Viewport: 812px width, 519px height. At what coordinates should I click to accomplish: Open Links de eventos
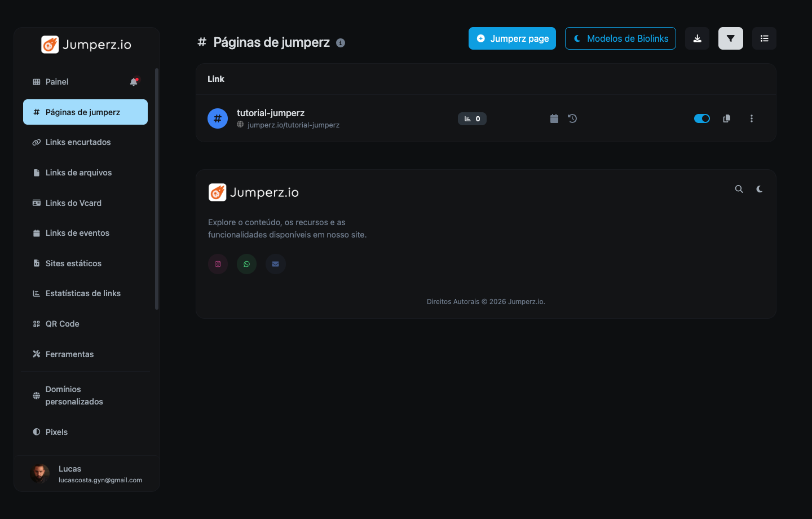85,233
